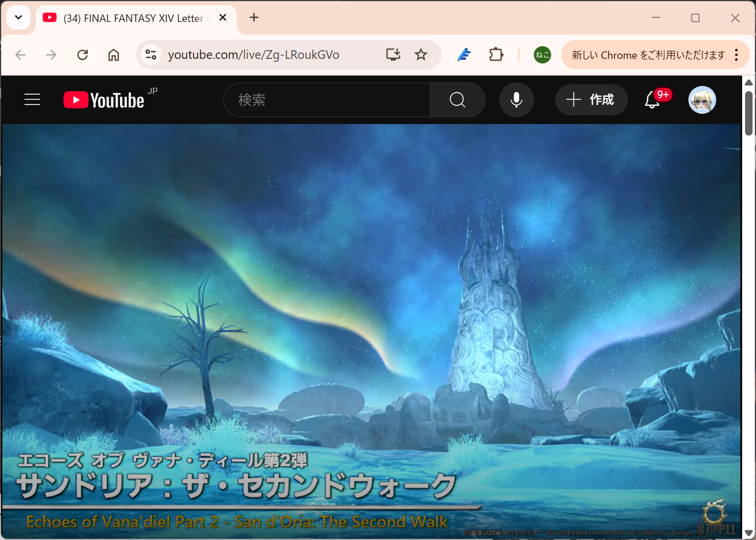Open a new browser tab
The image size is (756, 540).
254,17
